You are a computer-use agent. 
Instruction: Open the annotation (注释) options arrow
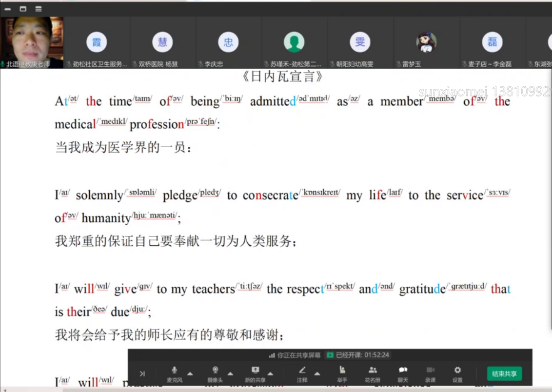pos(317,374)
